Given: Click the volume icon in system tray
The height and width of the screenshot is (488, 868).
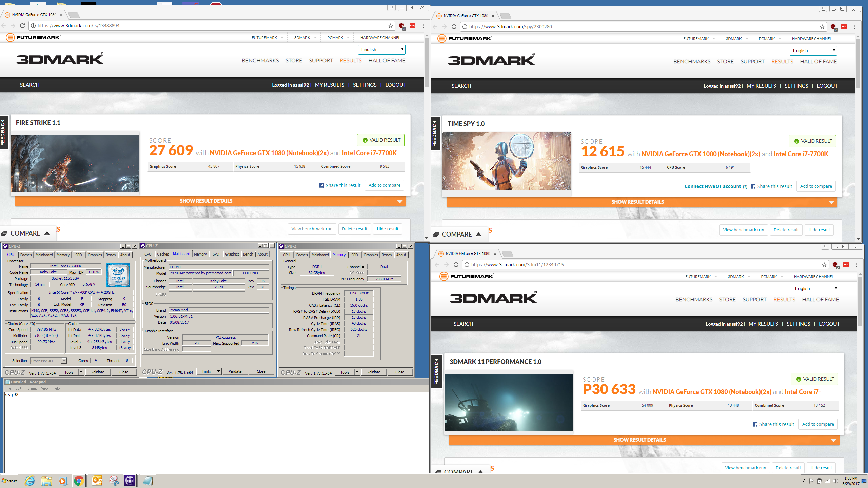Looking at the screenshot, I should 835,481.
